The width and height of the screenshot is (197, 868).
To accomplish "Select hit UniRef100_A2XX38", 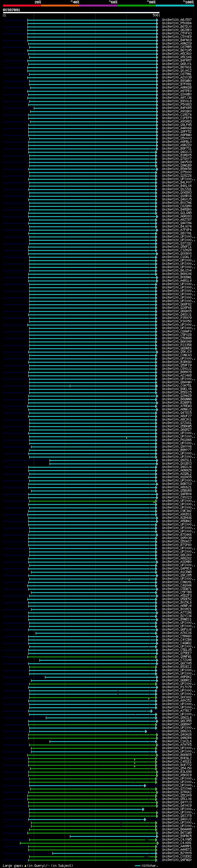I will (x=176, y=77).
